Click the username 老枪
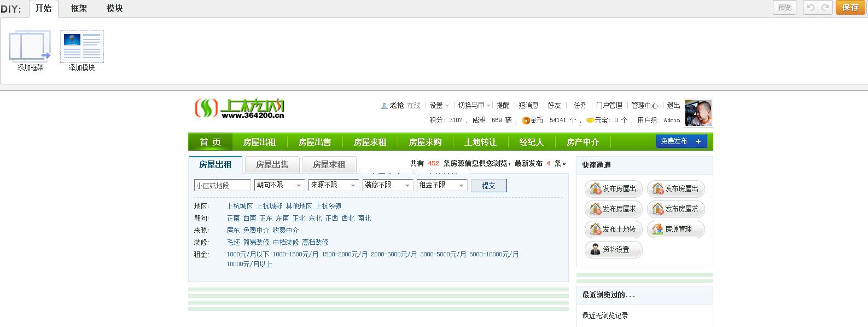 click(x=397, y=105)
